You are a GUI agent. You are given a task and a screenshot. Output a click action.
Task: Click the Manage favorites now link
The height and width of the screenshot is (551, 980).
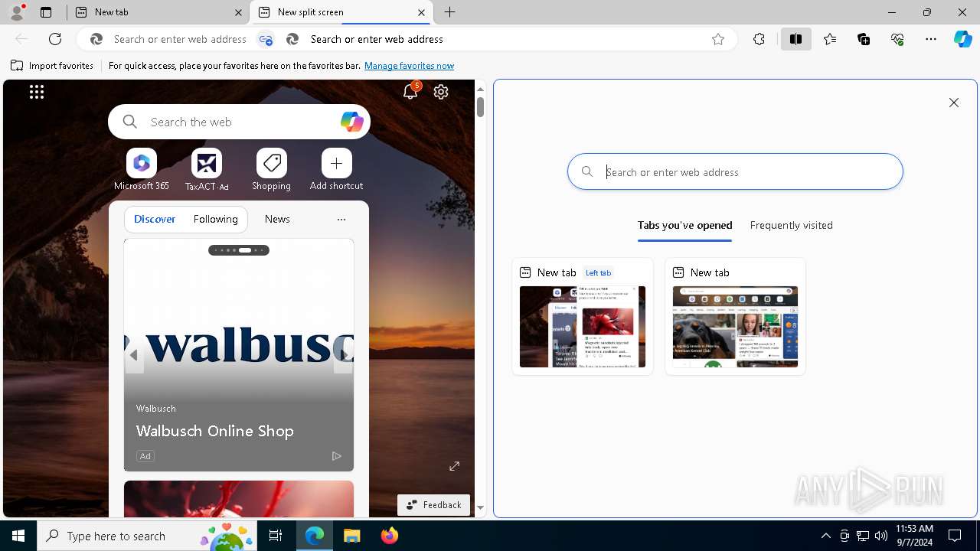click(409, 66)
